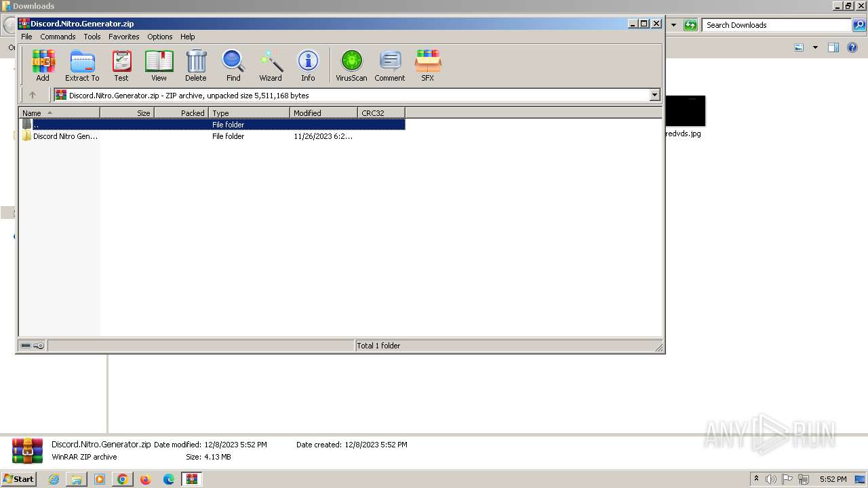The image size is (868, 488).
Task: Open the Tools menu
Action: (92, 37)
